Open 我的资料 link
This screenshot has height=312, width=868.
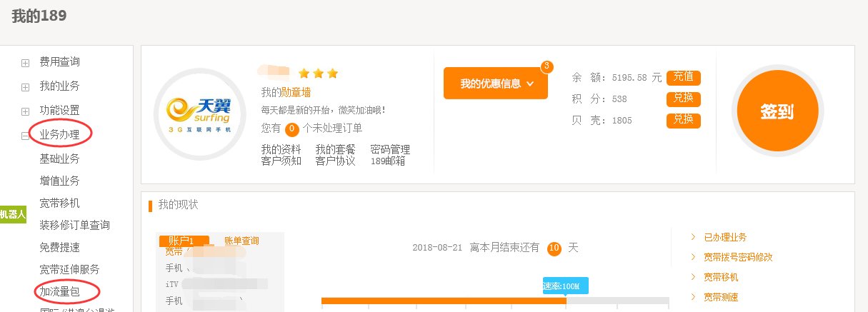tap(281, 150)
